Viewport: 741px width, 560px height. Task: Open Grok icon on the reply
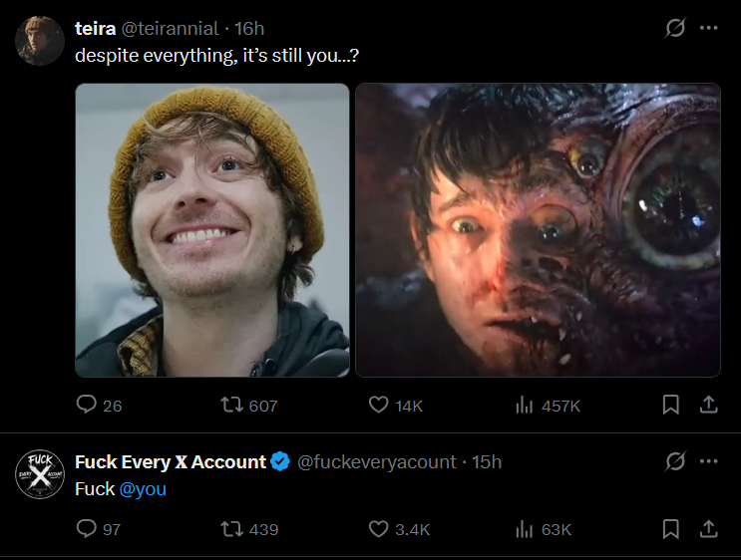675,461
